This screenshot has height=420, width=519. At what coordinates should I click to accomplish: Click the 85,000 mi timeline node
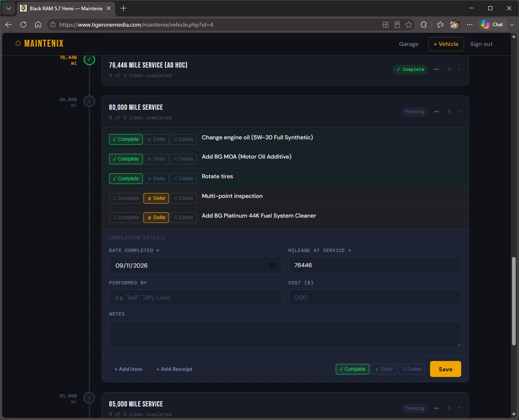(x=89, y=398)
